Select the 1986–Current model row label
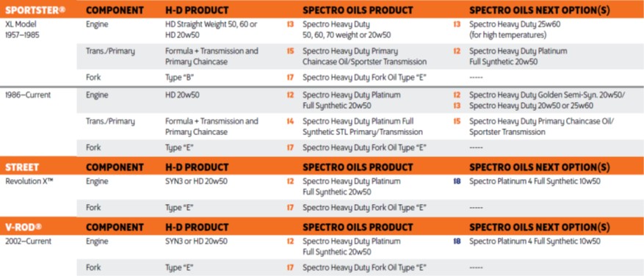 pyautogui.click(x=28, y=95)
